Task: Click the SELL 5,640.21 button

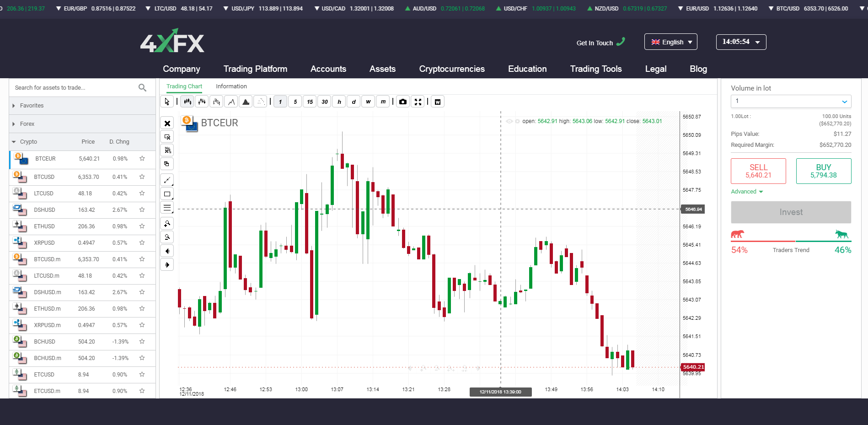Action: (x=758, y=171)
